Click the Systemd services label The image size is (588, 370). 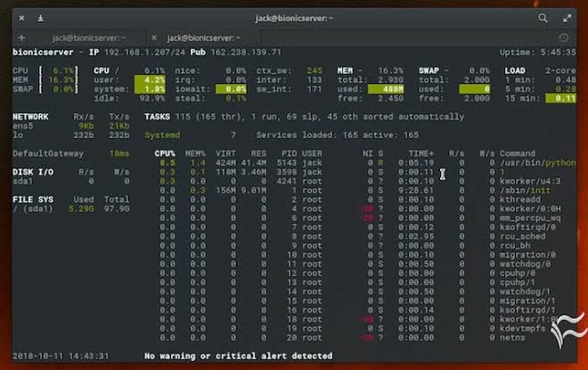[162, 136]
